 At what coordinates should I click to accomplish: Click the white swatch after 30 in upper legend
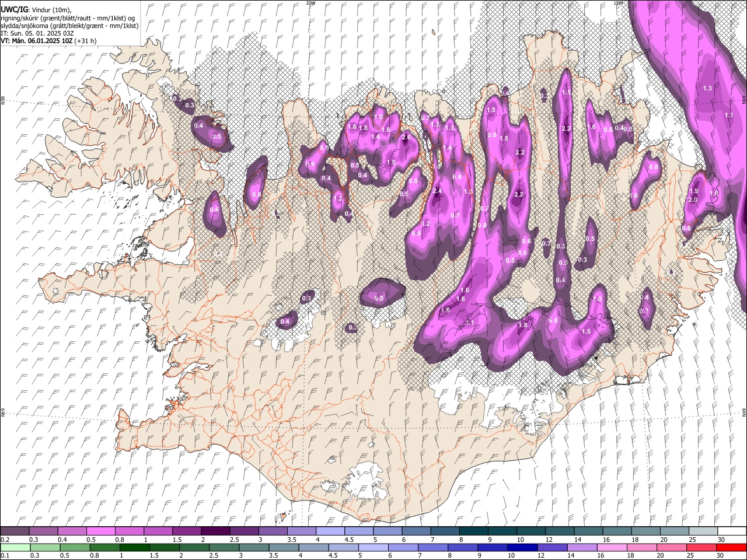point(732,531)
